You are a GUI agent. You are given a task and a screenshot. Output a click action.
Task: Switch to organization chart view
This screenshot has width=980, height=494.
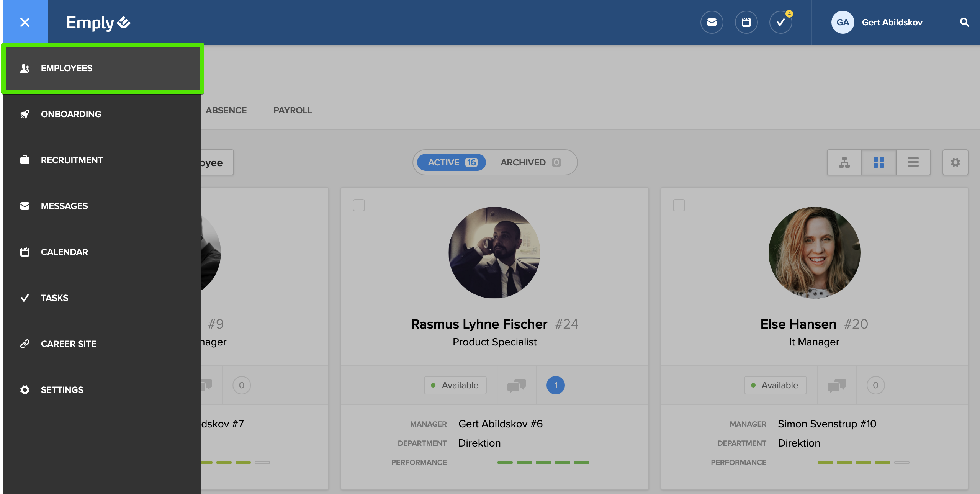(844, 162)
